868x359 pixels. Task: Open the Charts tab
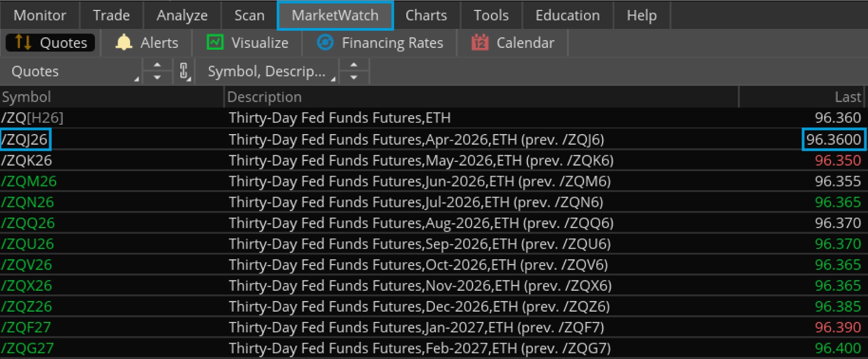coord(426,15)
